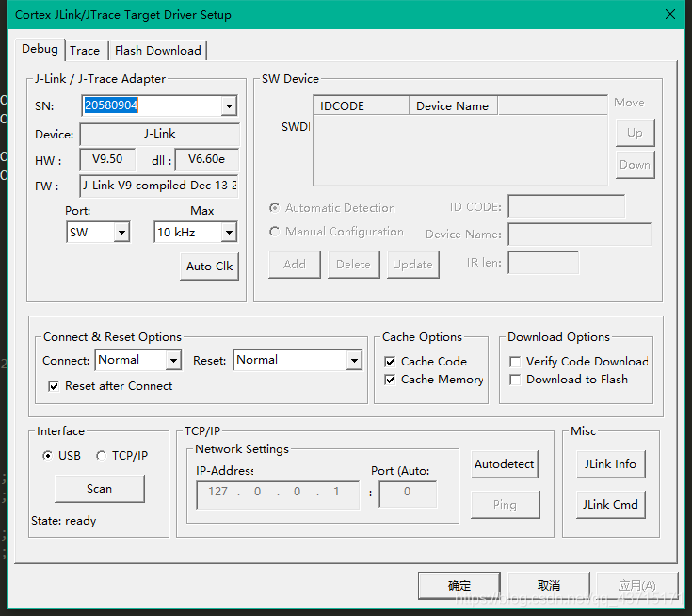This screenshot has width=692, height=616.
Task: Click the Device J-Link field
Action: (x=160, y=135)
